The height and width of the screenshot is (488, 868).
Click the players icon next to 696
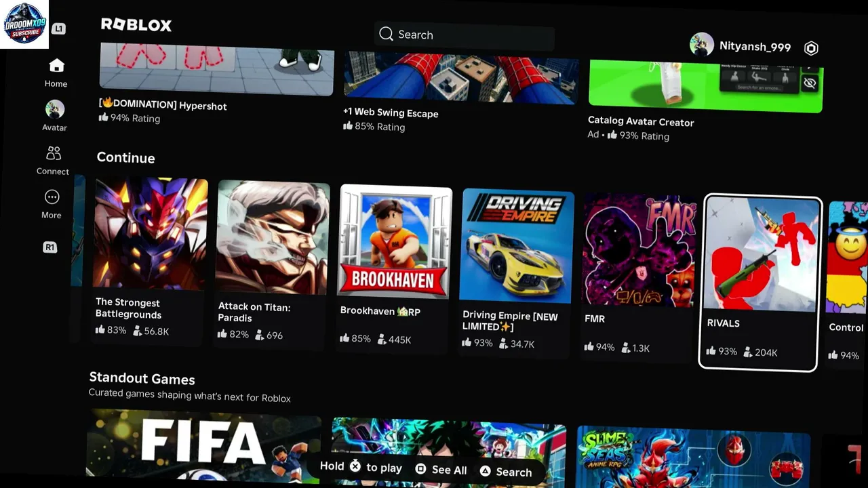(x=260, y=335)
